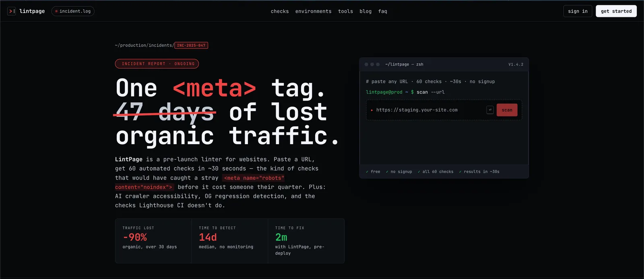Image resolution: width=644 pixels, height=279 pixels.
Task: Click the INCIDENT REPORT · ONGOING badge
Action: [x=157, y=64]
